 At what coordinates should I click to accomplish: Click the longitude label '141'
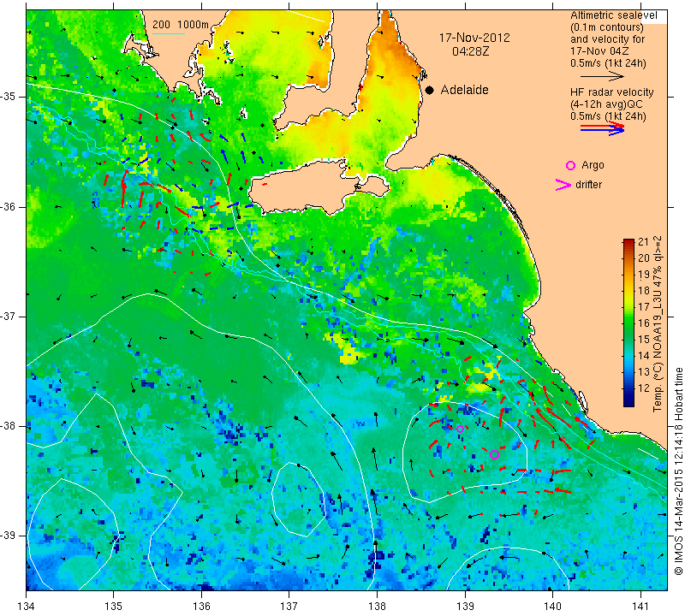click(640, 606)
